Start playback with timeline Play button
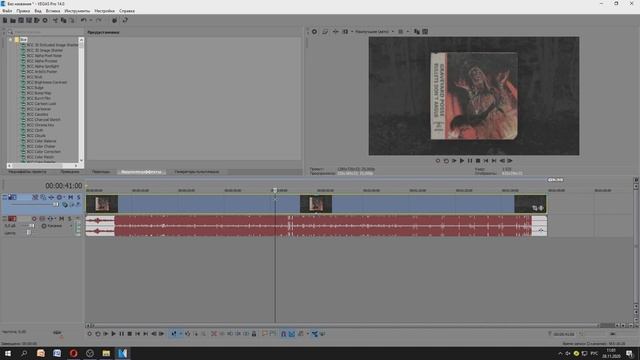640x360 pixels. click(113, 334)
